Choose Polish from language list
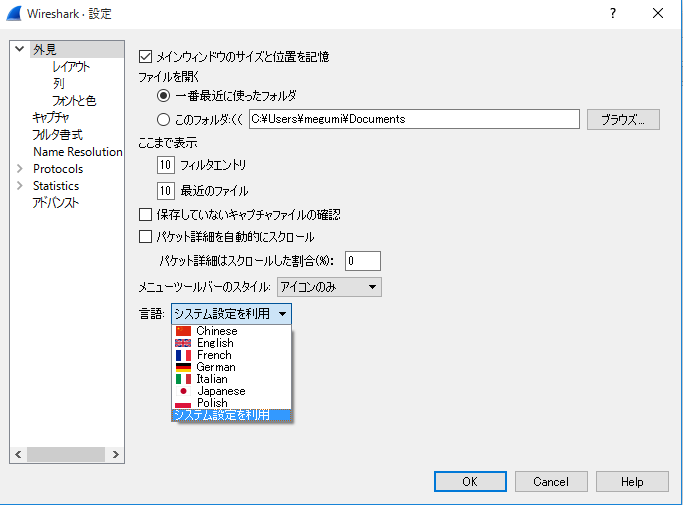Viewport: 683px width, 505px height. tap(231, 403)
